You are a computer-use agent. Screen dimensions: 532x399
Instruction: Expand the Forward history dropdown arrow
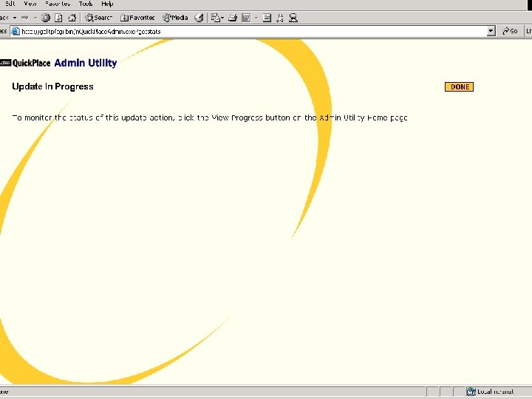(35, 18)
